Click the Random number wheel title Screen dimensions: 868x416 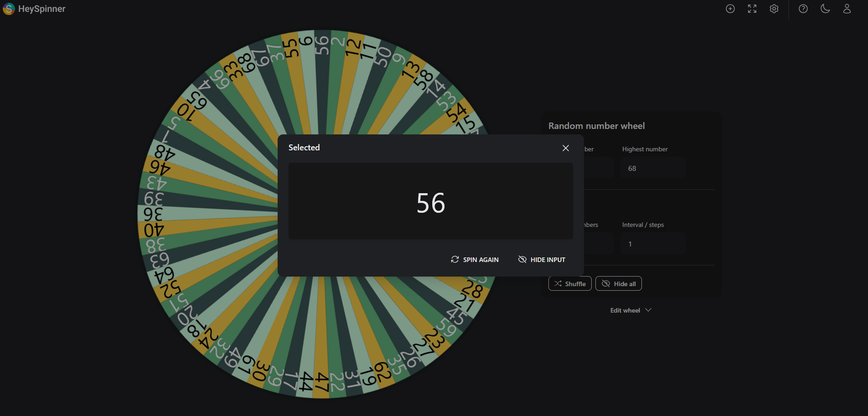click(x=596, y=126)
